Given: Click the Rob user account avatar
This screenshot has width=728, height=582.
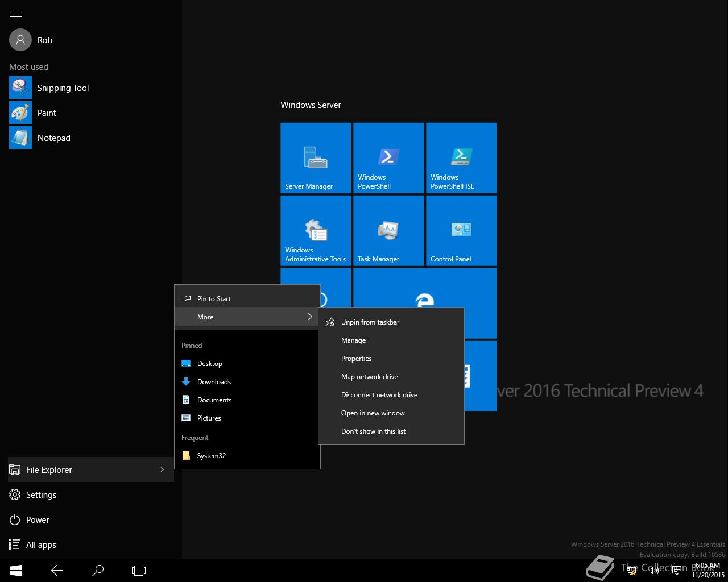Looking at the screenshot, I should tap(20, 40).
